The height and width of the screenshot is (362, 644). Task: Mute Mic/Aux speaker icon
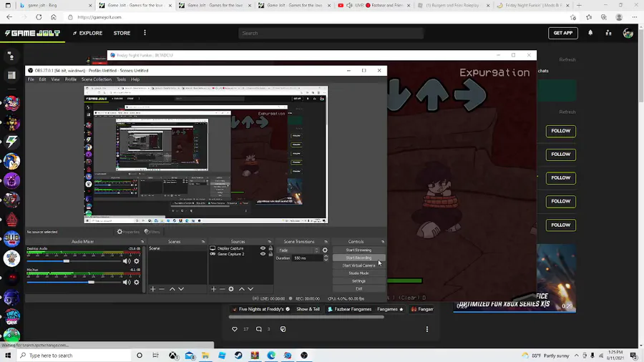click(x=127, y=283)
